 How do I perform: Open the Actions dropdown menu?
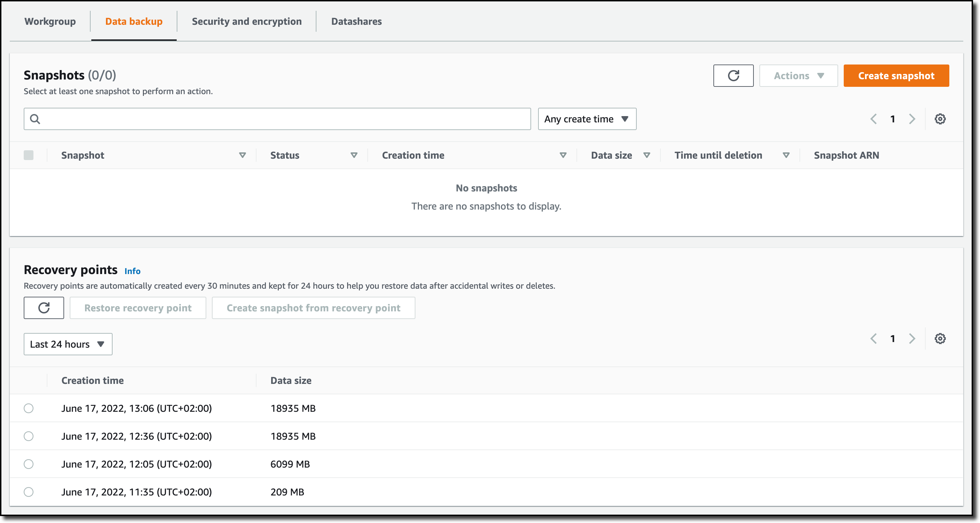pyautogui.click(x=798, y=76)
